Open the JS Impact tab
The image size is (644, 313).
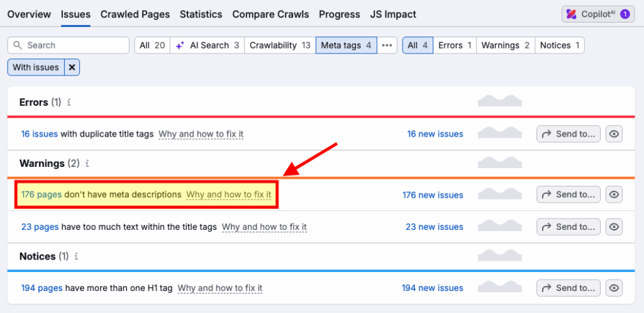click(x=393, y=14)
